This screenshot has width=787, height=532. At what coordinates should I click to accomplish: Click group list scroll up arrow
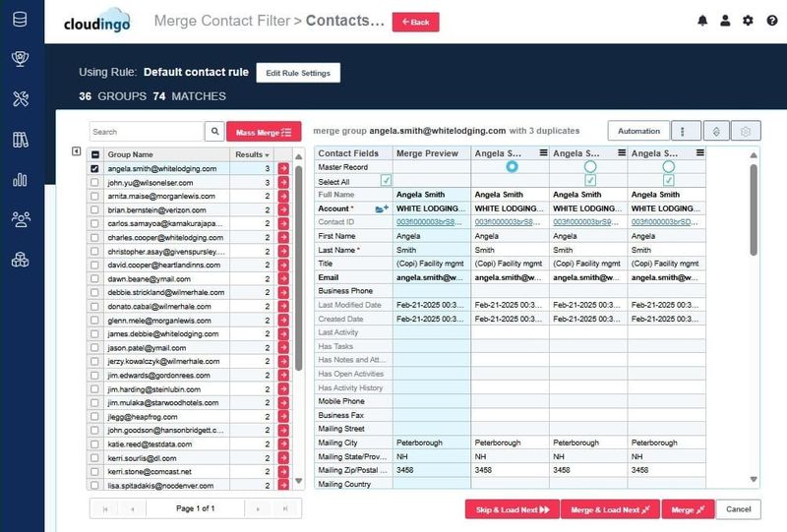coord(299,157)
